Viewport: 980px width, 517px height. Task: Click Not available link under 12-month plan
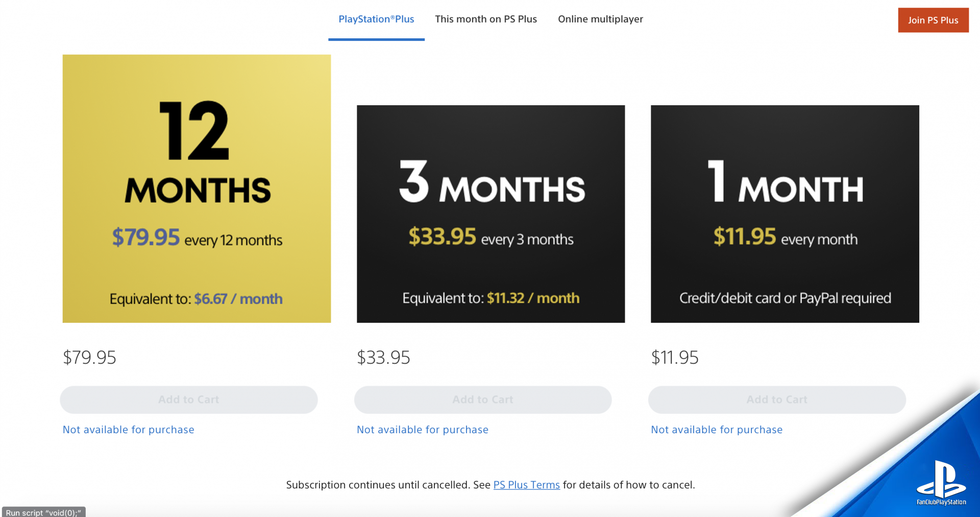(x=129, y=430)
